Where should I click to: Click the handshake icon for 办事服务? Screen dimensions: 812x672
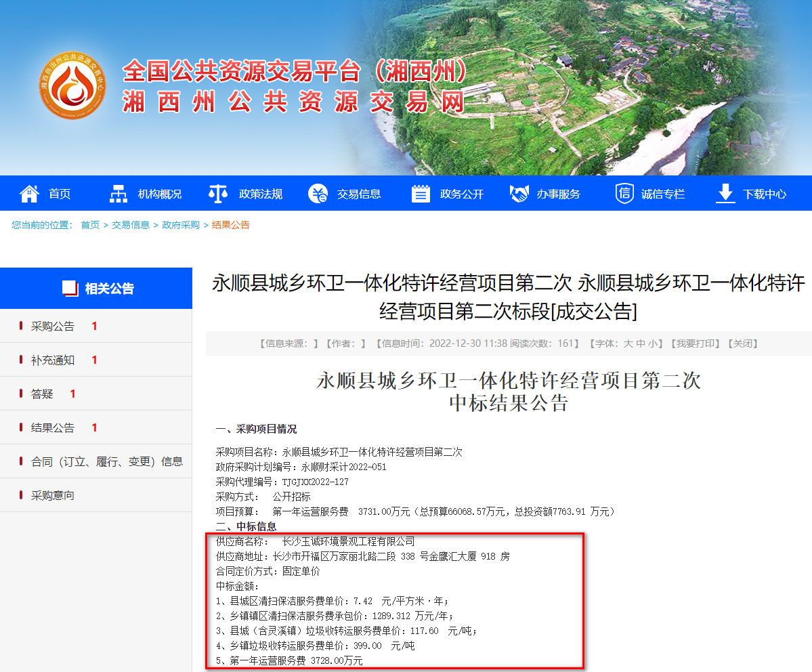(519, 194)
